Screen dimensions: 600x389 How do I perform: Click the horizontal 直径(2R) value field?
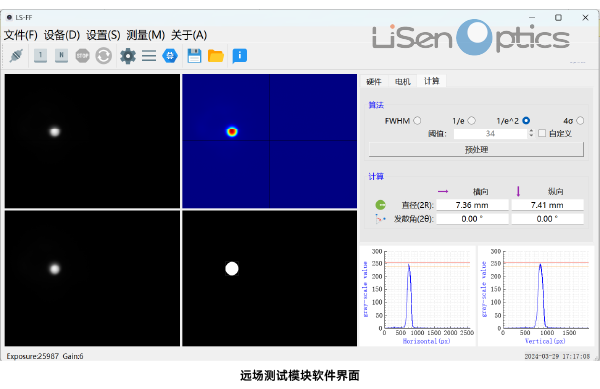click(x=472, y=205)
